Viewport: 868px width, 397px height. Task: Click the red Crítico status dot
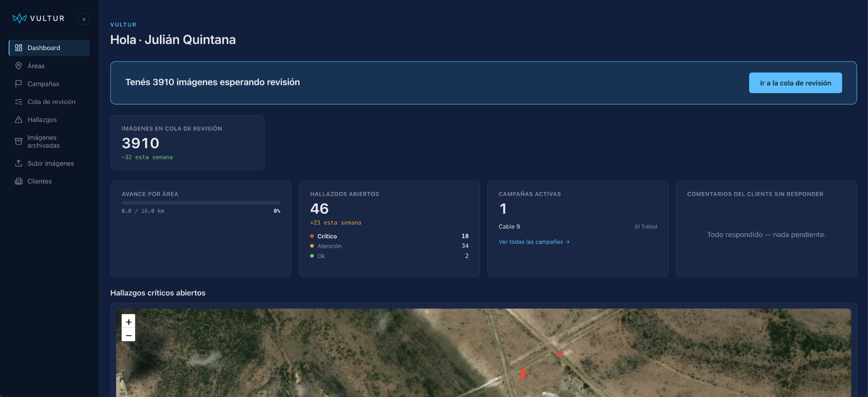tap(312, 236)
